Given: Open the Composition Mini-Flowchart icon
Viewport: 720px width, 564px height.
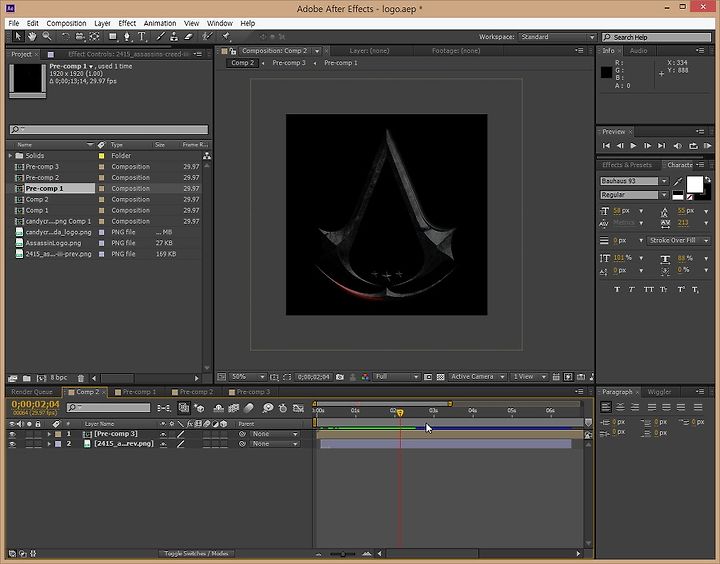Looking at the screenshot, I should [x=163, y=408].
